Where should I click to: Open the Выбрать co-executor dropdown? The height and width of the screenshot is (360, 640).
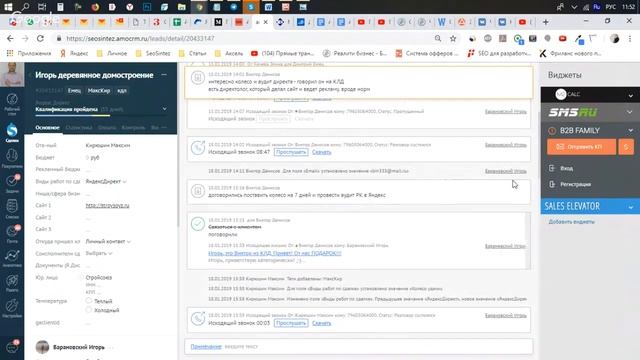point(99,253)
